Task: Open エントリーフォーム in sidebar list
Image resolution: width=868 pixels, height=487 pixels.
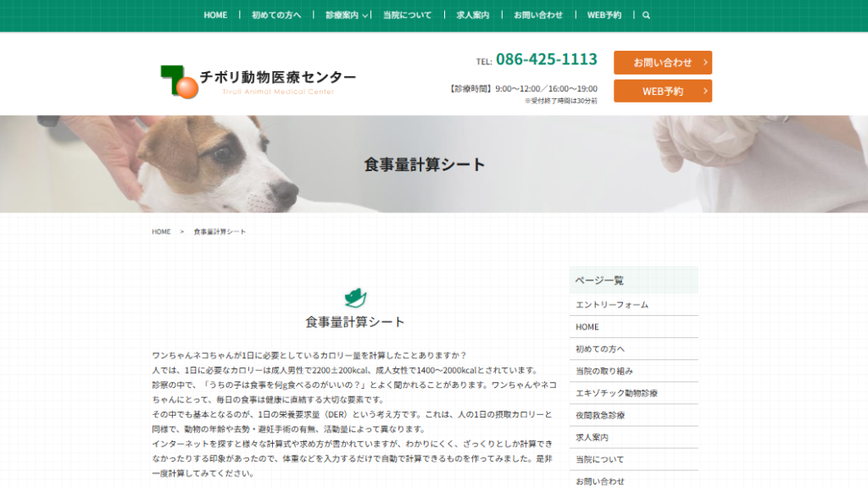Action: click(x=633, y=305)
